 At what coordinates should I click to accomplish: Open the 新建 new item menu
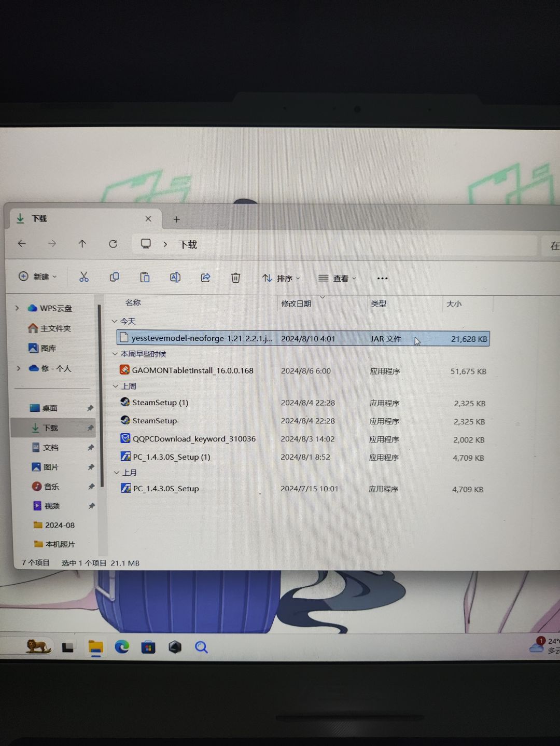click(37, 277)
